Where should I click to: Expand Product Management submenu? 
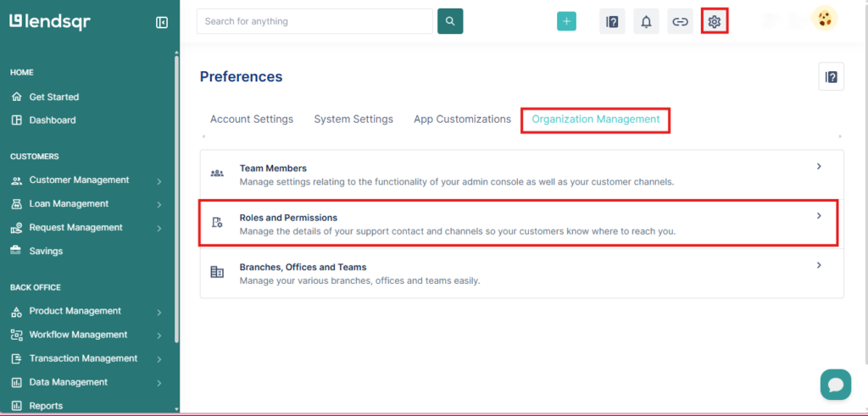[x=85, y=311]
